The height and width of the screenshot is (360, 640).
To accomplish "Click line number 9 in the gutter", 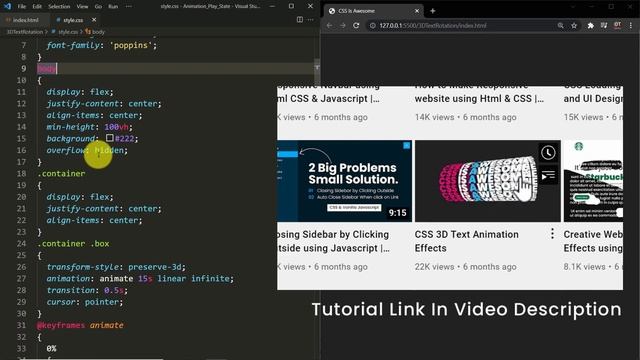I will coord(24,69).
